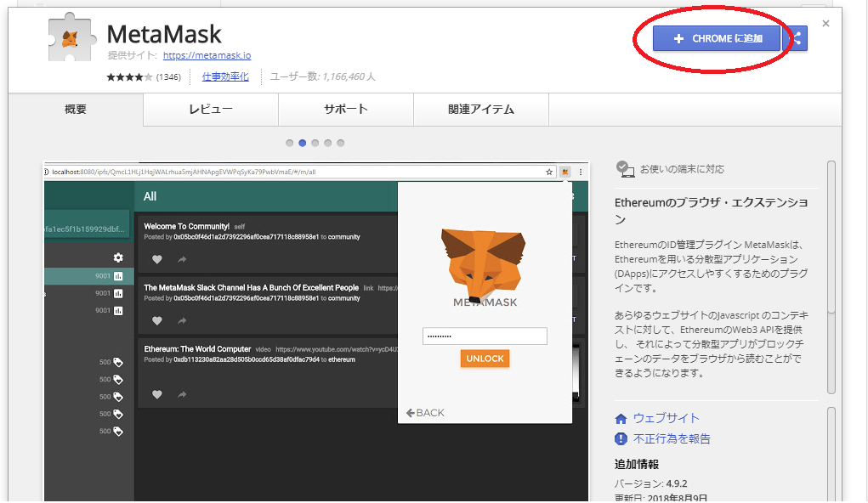Viewport: 868px width, 503px height.
Task: Open the 関連アイテム tab
Action: point(480,110)
